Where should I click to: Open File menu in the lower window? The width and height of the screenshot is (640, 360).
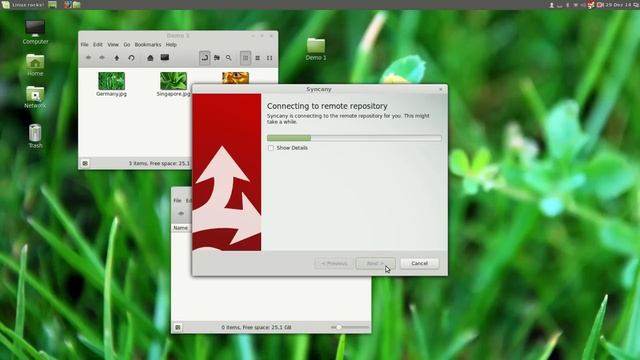(177, 200)
